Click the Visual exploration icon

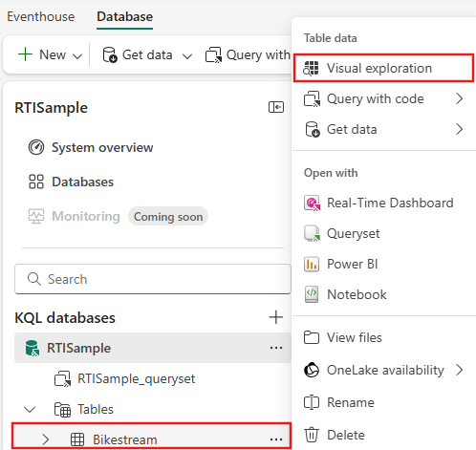(x=311, y=68)
